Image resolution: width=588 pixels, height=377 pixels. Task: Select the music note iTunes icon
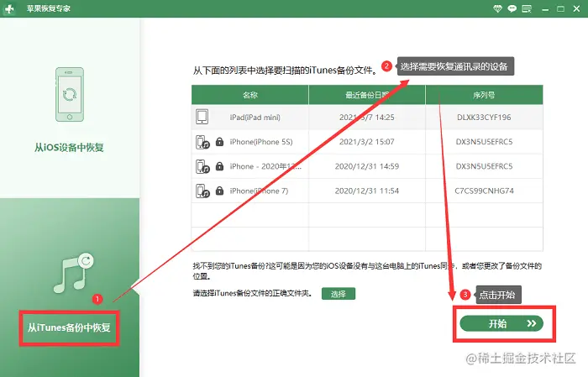[x=74, y=272]
